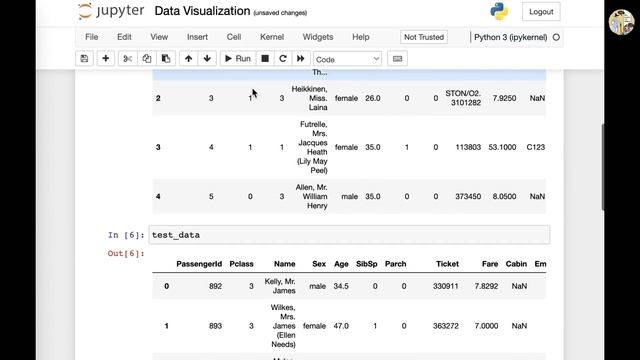This screenshot has width=640, height=360.
Task: Paste cells below icon
Action: click(x=166, y=59)
